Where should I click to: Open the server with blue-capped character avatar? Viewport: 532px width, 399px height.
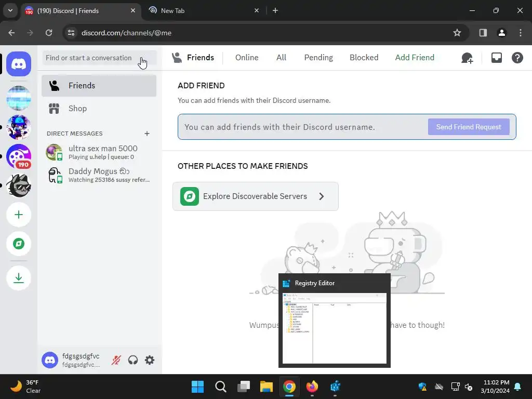point(19,127)
